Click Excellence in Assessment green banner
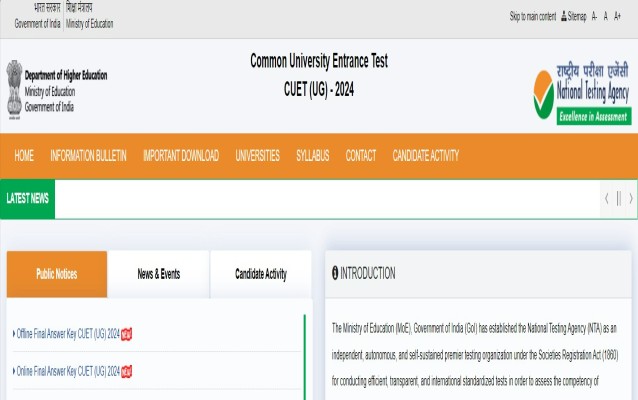Screen dimensions: 638x400 [x=594, y=117]
